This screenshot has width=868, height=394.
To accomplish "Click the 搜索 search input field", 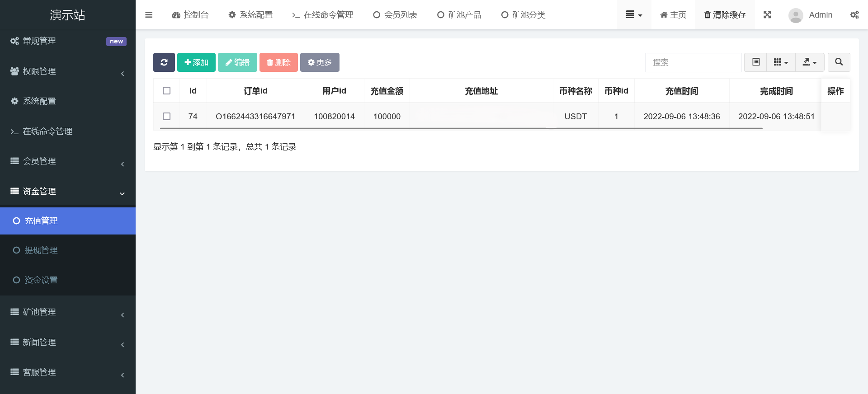I will point(693,62).
